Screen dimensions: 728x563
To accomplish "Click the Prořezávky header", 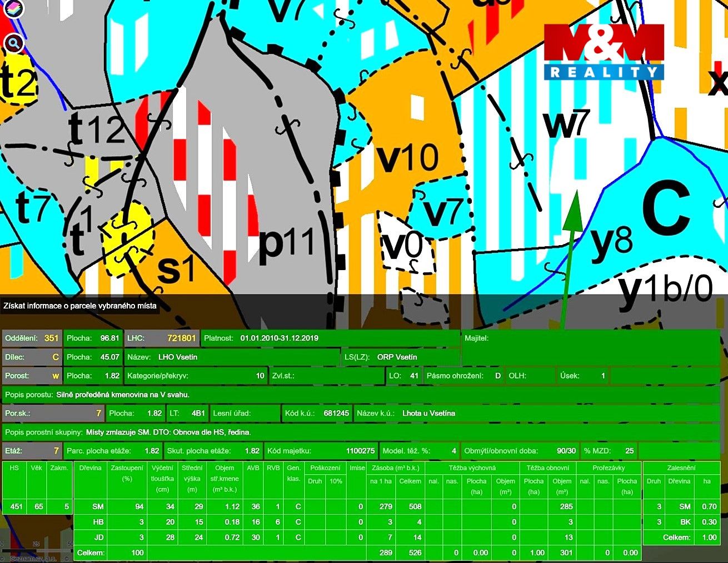I will click(x=609, y=468).
